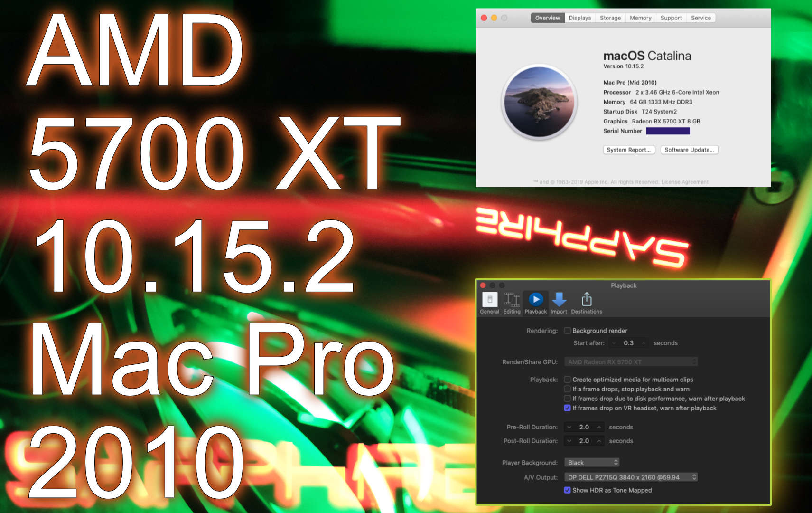Minimize the About This Mac window
This screenshot has height=513, width=812.
[x=494, y=18]
